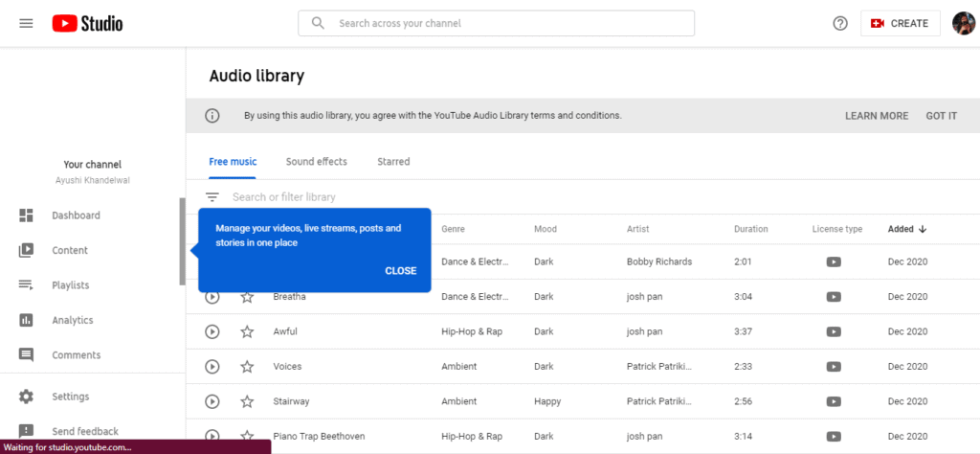Focus the Search across your channel box
Image resolution: width=980 pixels, height=454 pixels.
coord(497,23)
